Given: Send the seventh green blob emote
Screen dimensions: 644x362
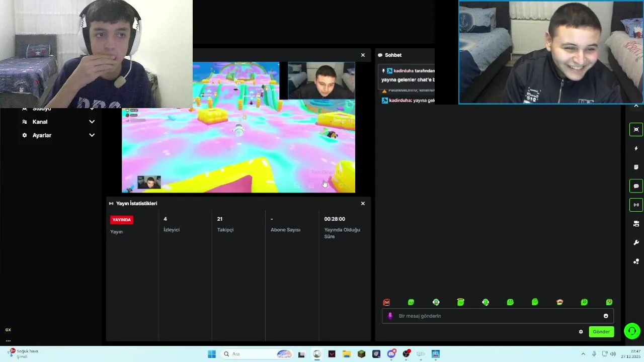Looking at the screenshot, I should [535, 302].
